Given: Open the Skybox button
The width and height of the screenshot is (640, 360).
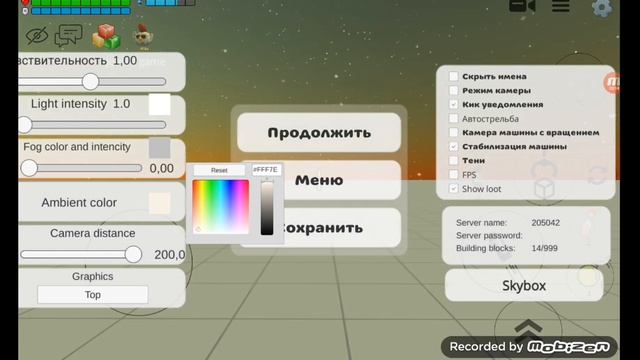Looking at the screenshot, I should [x=524, y=285].
